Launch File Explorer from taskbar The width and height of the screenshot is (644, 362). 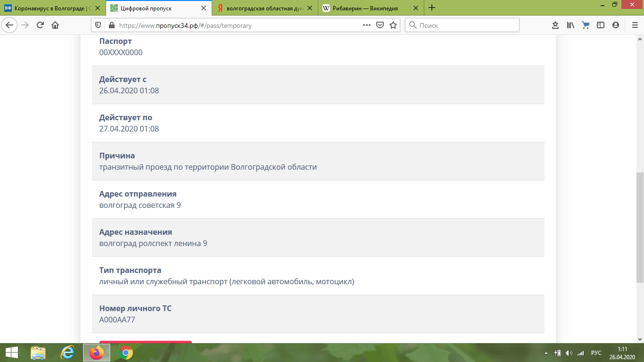point(38,353)
